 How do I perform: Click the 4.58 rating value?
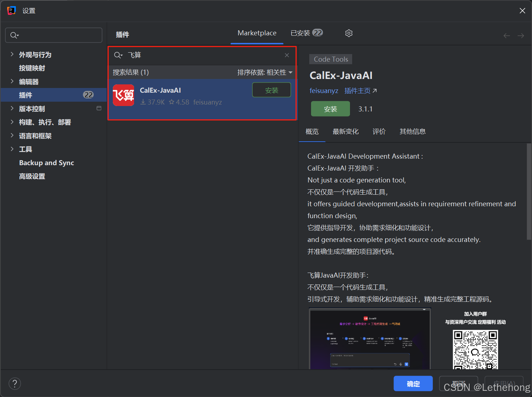click(179, 102)
